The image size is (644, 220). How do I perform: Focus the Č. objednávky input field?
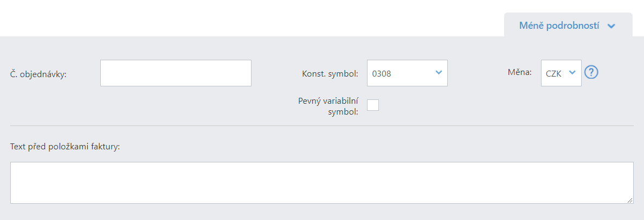point(176,73)
